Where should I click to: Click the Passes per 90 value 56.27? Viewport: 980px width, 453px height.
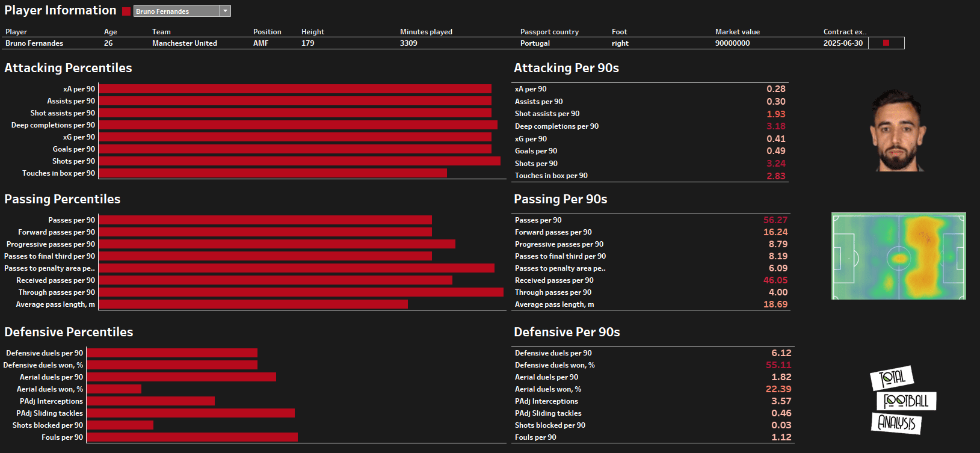point(775,220)
